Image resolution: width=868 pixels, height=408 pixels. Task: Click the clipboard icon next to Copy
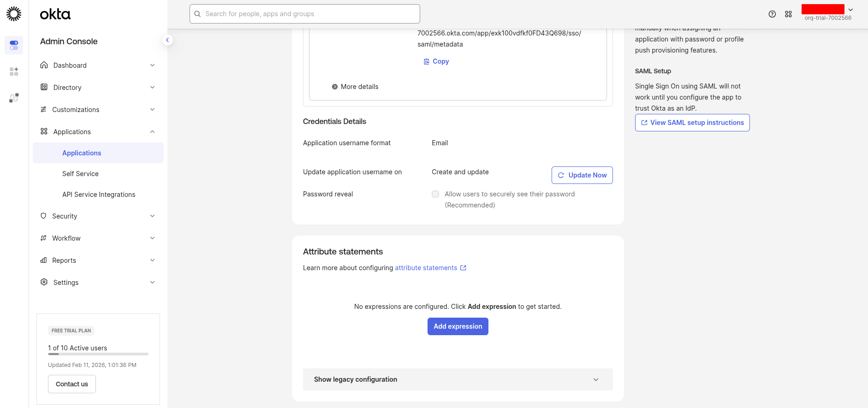427,61
